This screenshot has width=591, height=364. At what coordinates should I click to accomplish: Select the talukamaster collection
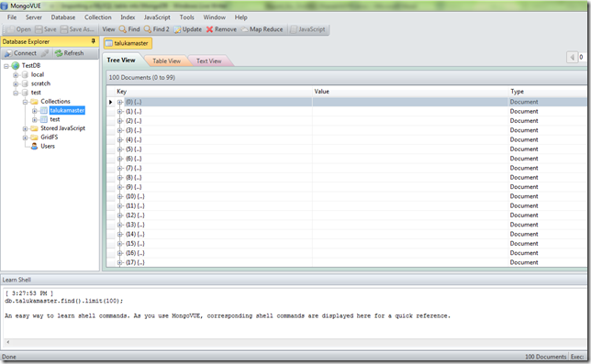67,110
